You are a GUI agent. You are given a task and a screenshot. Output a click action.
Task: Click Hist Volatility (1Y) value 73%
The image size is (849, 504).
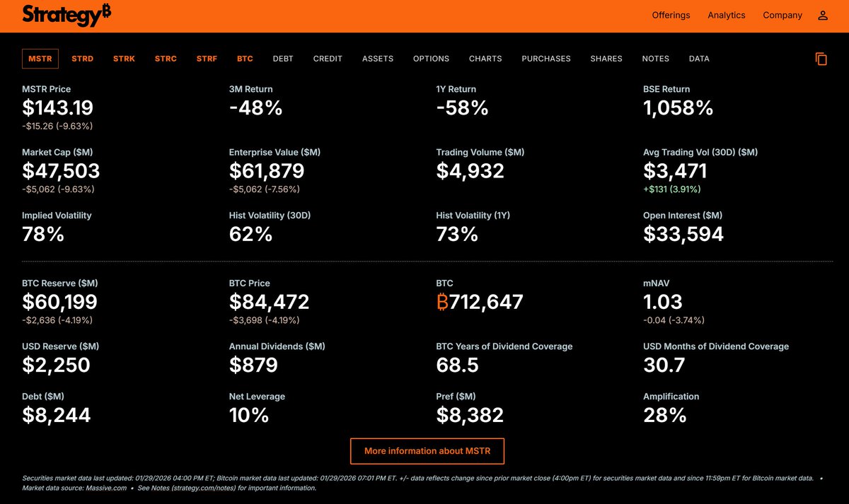click(457, 234)
